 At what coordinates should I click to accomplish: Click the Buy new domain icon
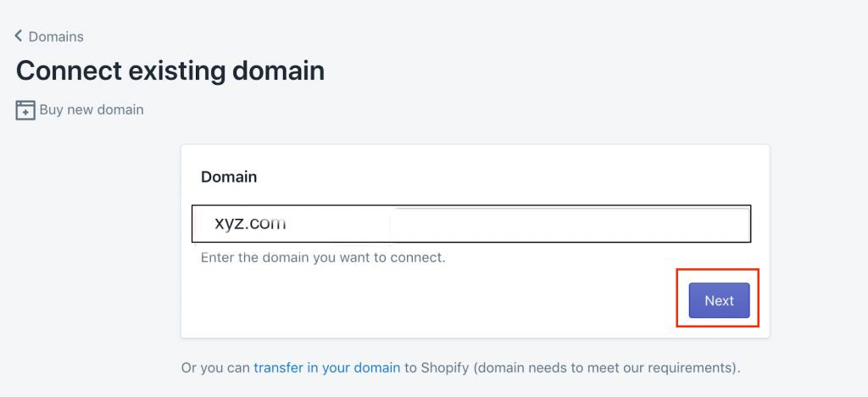click(25, 110)
